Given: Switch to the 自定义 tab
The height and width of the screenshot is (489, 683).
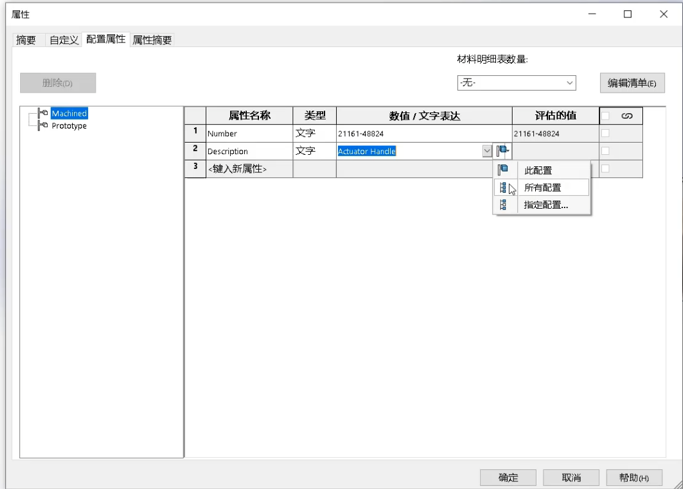Looking at the screenshot, I should [x=63, y=40].
